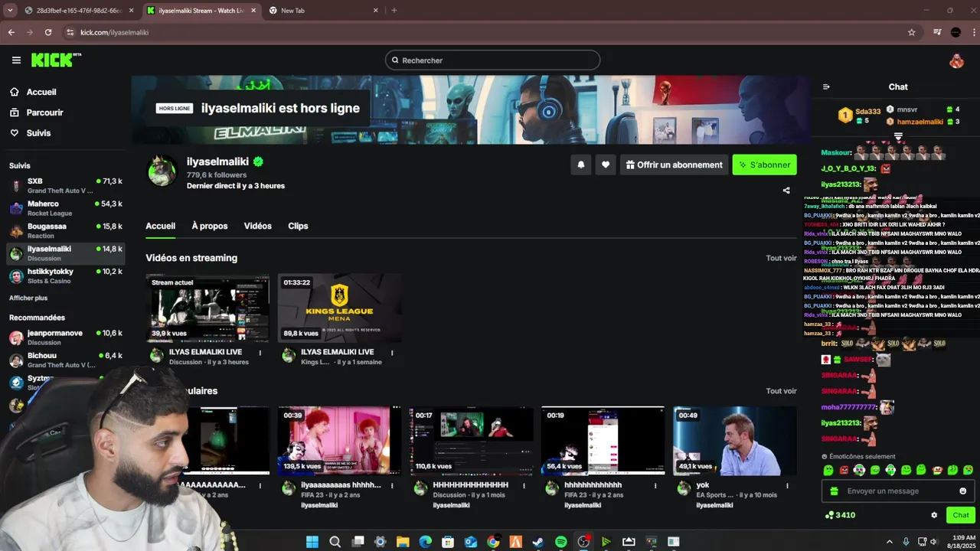
Task: Open options for Kings League video
Action: click(392, 353)
